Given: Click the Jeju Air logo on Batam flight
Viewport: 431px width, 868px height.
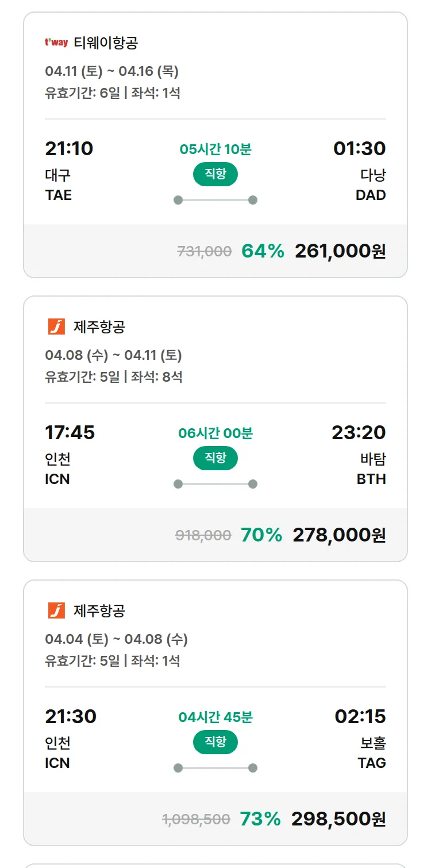Looking at the screenshot, I should (x=56, y=327).
